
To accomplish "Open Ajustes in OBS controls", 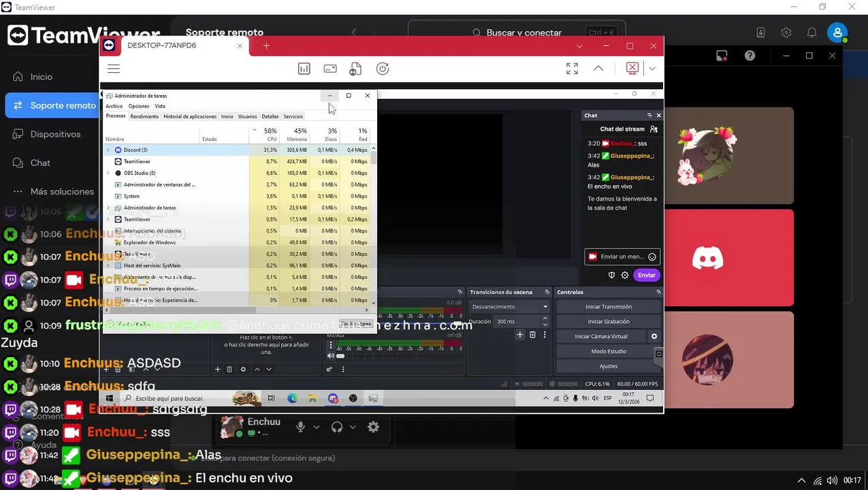I will point(609,366).
